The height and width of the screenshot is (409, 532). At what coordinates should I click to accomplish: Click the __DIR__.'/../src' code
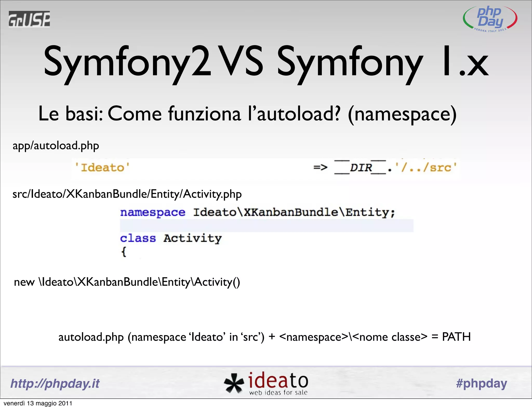(x=396, y=167)
